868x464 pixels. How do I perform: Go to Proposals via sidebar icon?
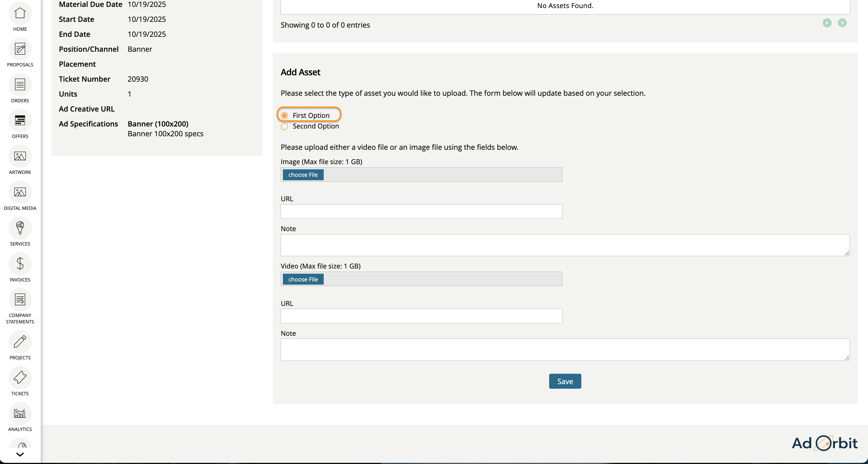pos(20,49)
